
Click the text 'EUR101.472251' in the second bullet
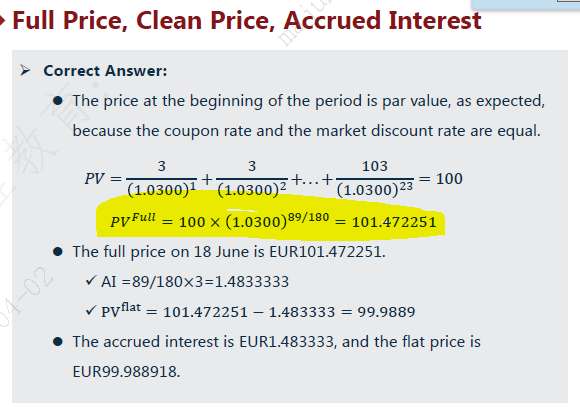(x=327, y=252)
